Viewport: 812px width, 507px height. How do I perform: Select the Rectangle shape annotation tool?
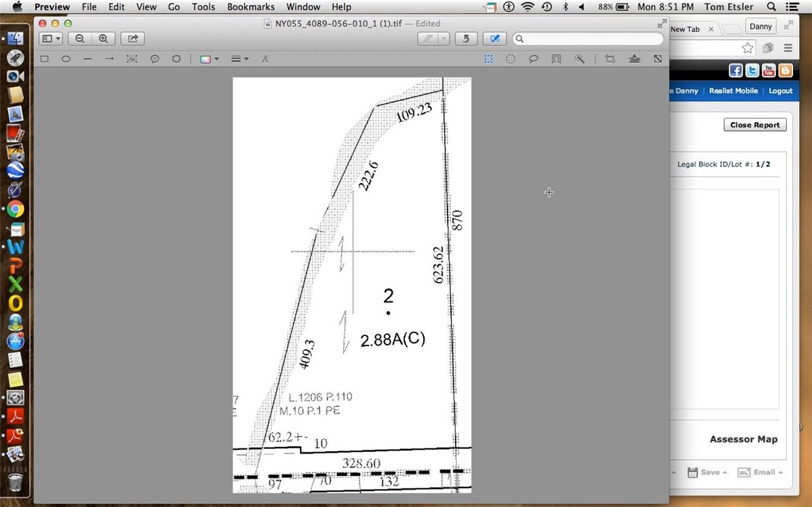(44, 59)
